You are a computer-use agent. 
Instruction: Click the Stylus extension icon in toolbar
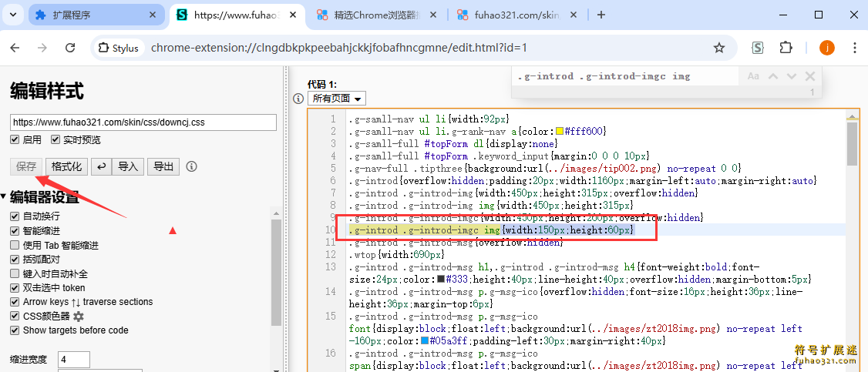click(x=758, y=48)
